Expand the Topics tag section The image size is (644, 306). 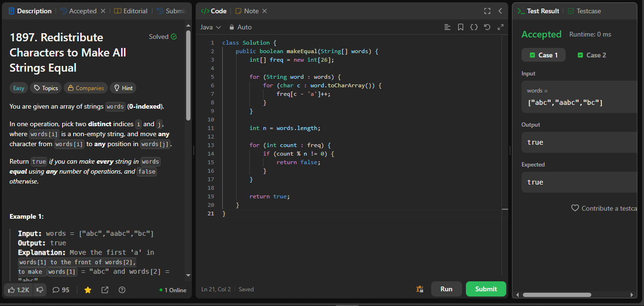tap(46, 88)
